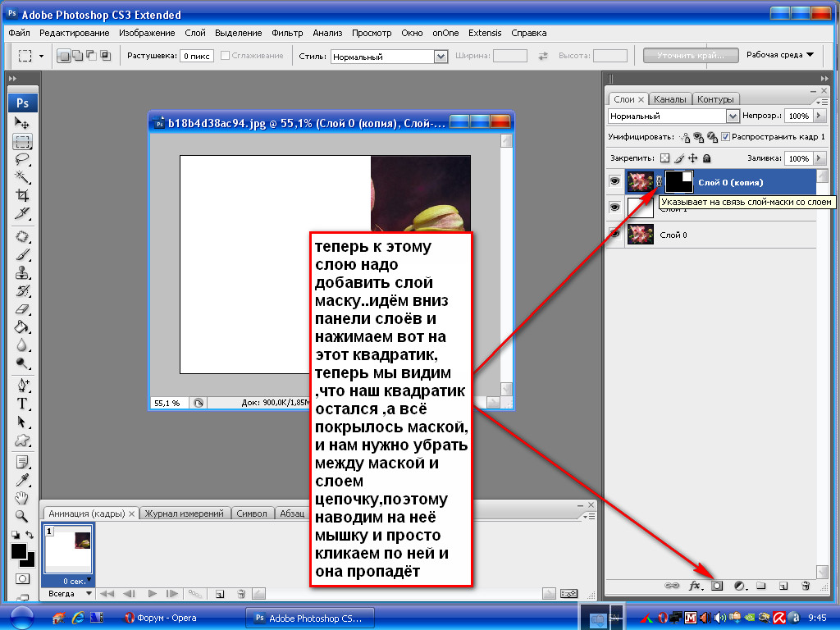Open marquee tool preset picker arrow
Image resolution: width=840 pixels, height=630 pixels.
point(41,56)
